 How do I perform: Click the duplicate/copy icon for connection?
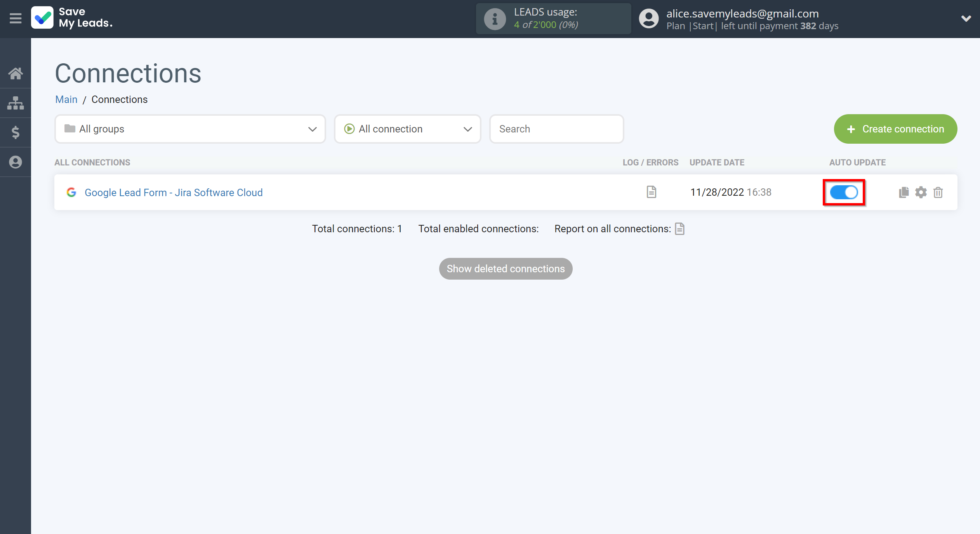click(x=904, y=192)
